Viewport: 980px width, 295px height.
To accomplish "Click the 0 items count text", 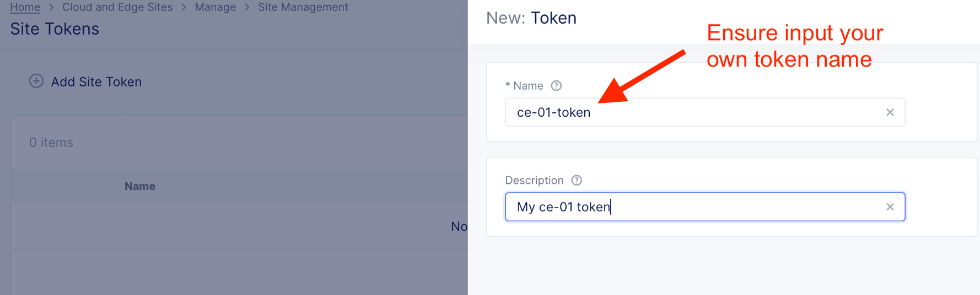I will coord(51,143).
